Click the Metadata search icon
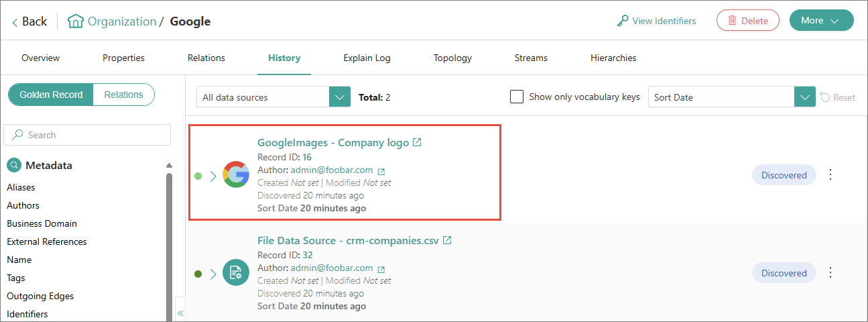This screenshot has width=868, height=322. (14, 165)
